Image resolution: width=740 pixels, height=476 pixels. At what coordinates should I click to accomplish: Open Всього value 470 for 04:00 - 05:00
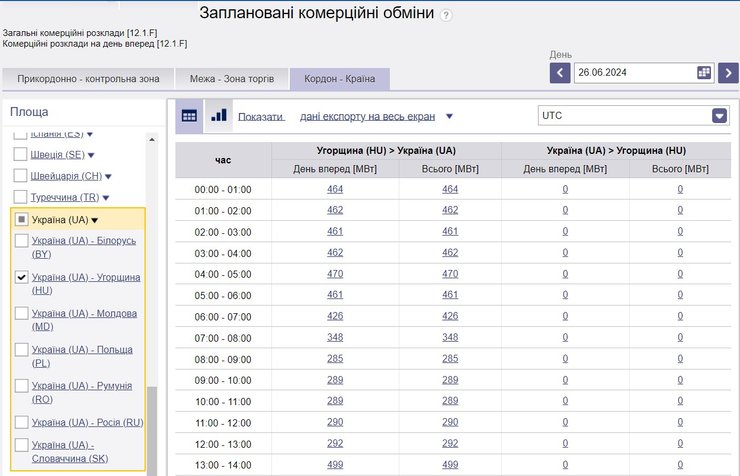coord(450,274)
